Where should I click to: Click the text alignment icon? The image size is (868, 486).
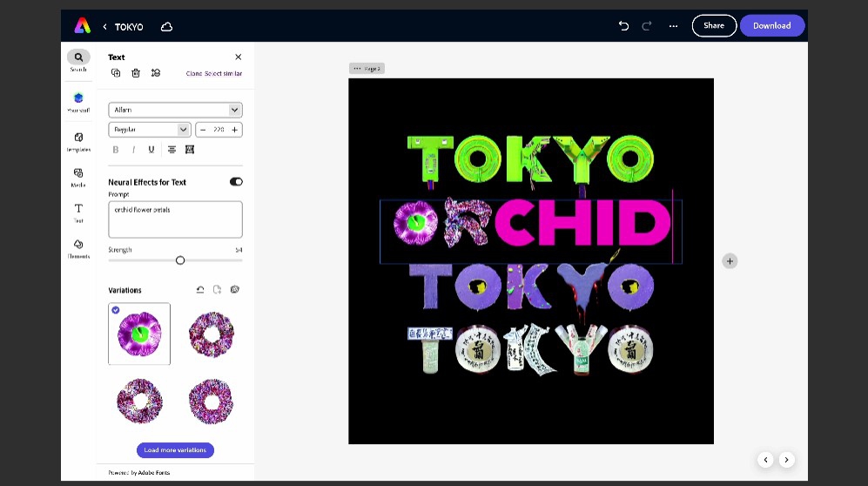[x=172, y=150]
